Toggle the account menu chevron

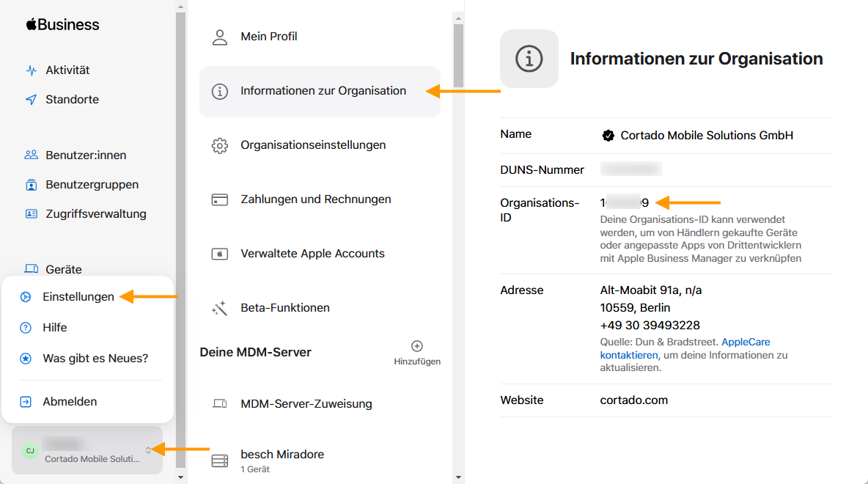[x=148, y=450]
